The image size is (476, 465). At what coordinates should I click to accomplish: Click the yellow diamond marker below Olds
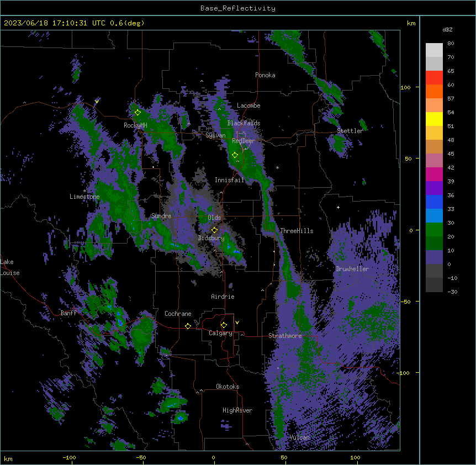214,230
